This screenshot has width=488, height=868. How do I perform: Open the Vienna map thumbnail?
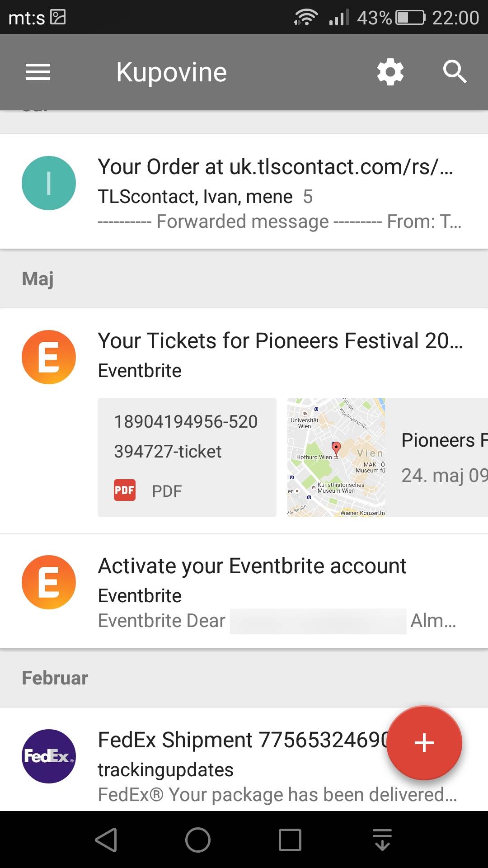[336, 457]
